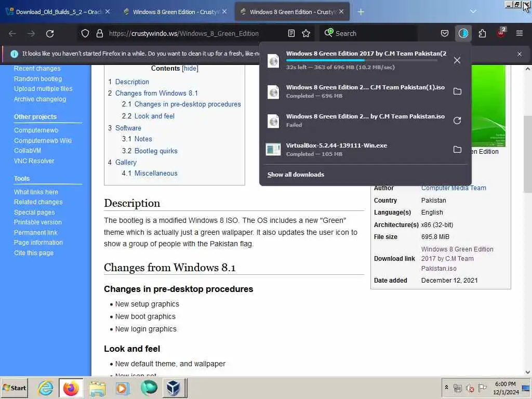This screenshot has width=532, height=399.
Task: Open folder for VirtualBox-5.2.44 download
Action: [x=457, y=150]
